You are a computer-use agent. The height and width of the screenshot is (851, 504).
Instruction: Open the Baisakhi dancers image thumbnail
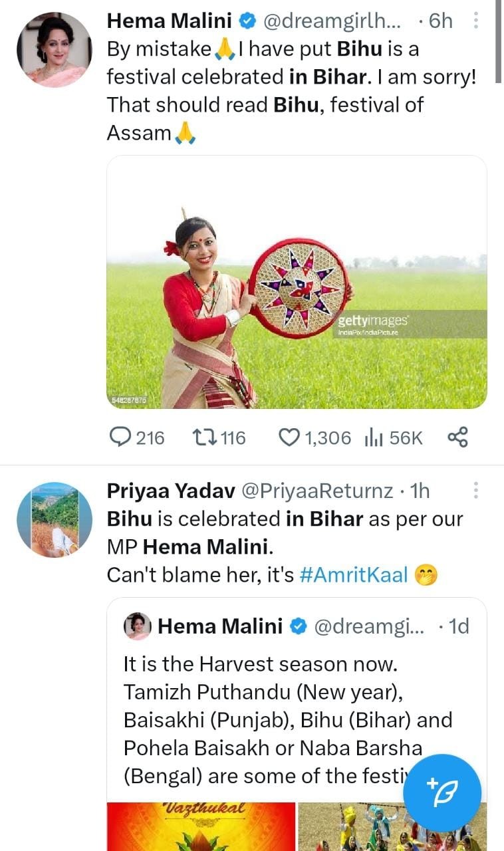(392, 826)
